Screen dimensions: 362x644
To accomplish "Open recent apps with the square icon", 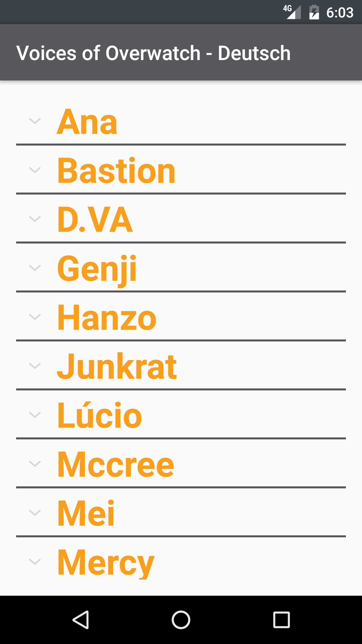I will point(281,620).
